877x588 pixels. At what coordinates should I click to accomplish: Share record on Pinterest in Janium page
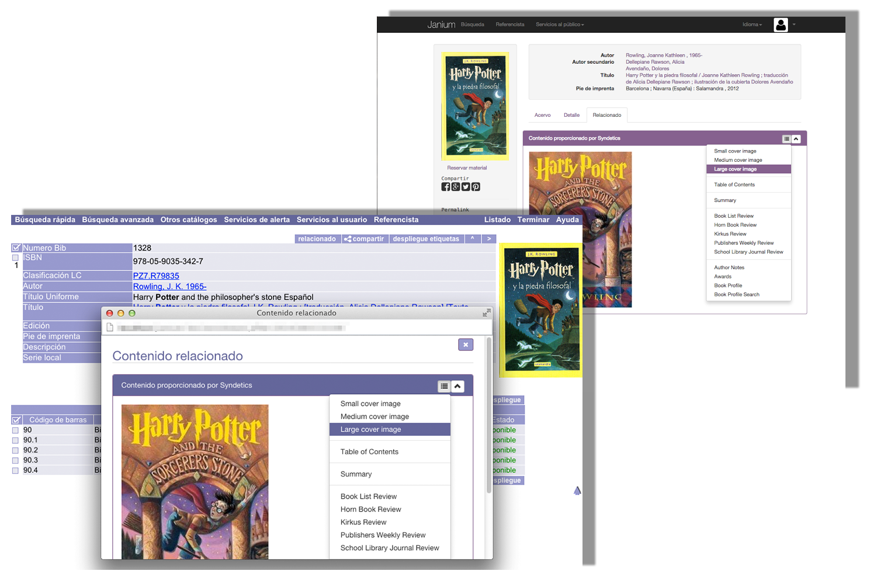[476, 187]
